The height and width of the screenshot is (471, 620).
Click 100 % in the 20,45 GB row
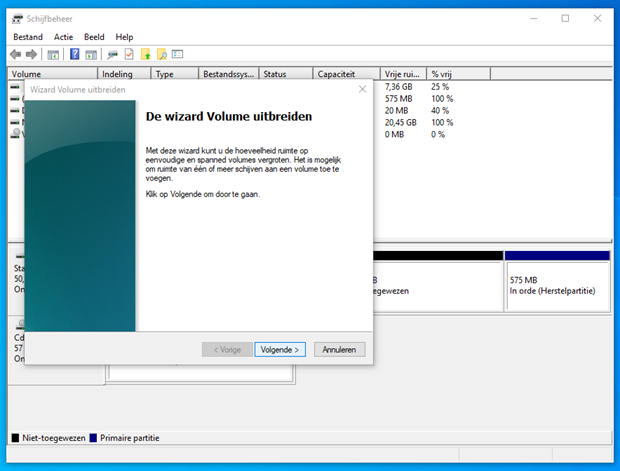442,123
